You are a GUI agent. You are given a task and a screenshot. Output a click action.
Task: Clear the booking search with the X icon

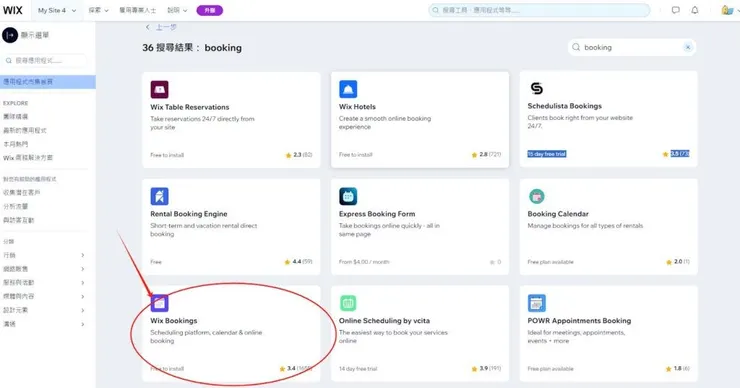point(688,47)
